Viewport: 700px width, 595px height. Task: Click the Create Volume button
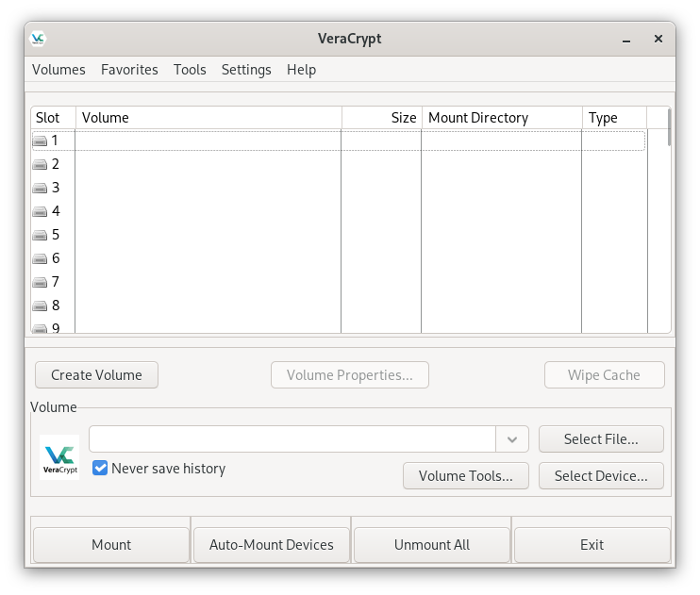[96, 375]
